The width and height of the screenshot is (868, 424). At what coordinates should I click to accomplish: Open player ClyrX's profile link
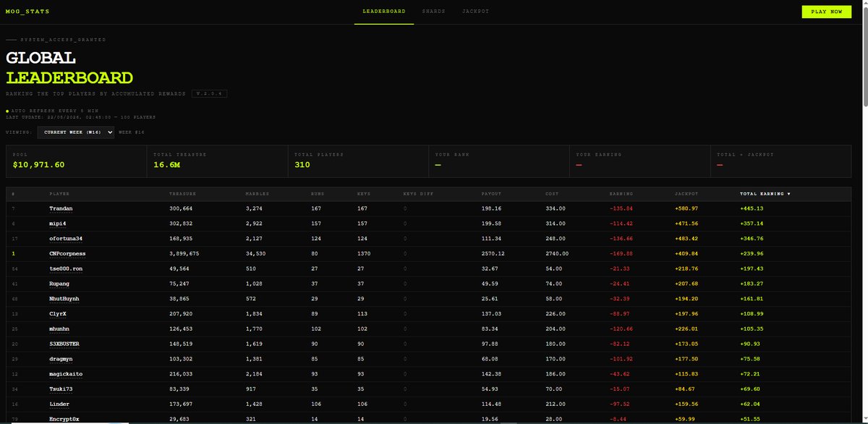[x=58, y=314]
